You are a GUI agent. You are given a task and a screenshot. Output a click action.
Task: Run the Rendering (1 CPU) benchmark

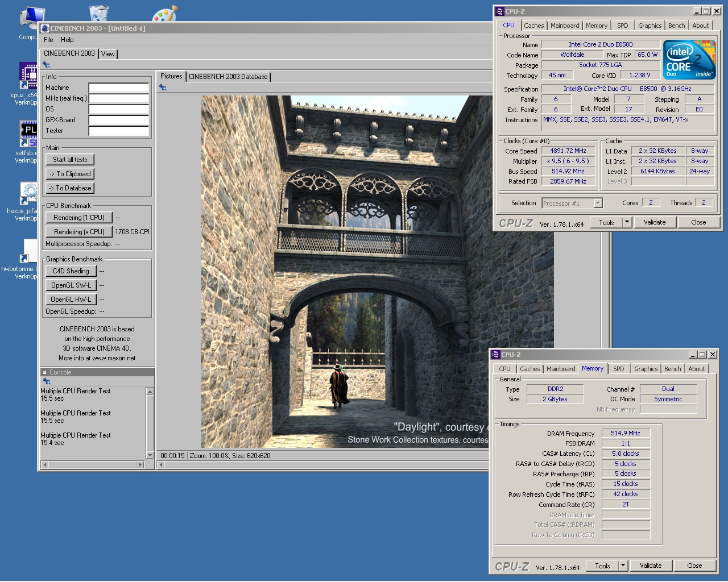79,218
